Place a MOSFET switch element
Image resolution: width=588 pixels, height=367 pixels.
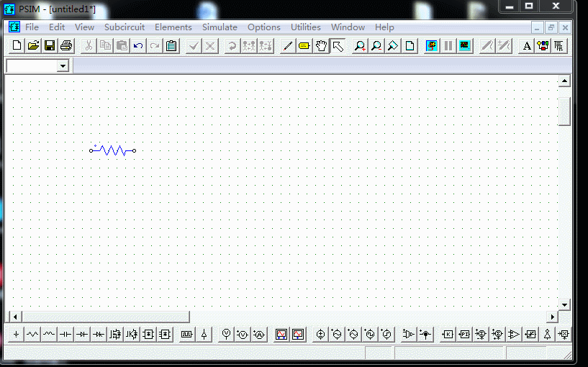[115, 334]
